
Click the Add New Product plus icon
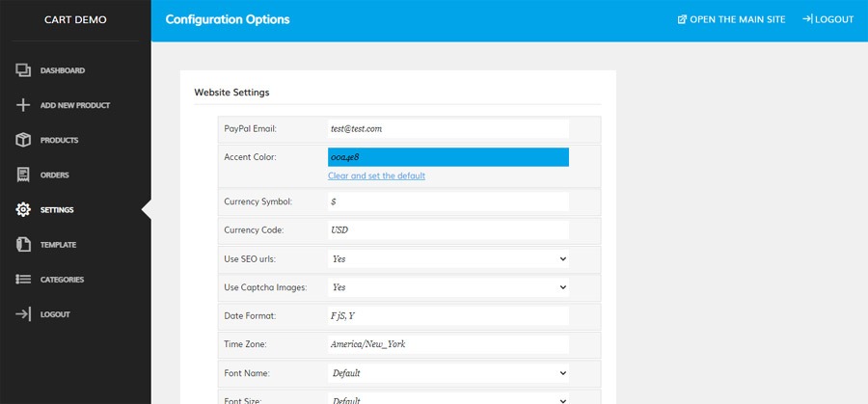pyautogui.click(x=23, y=105)
